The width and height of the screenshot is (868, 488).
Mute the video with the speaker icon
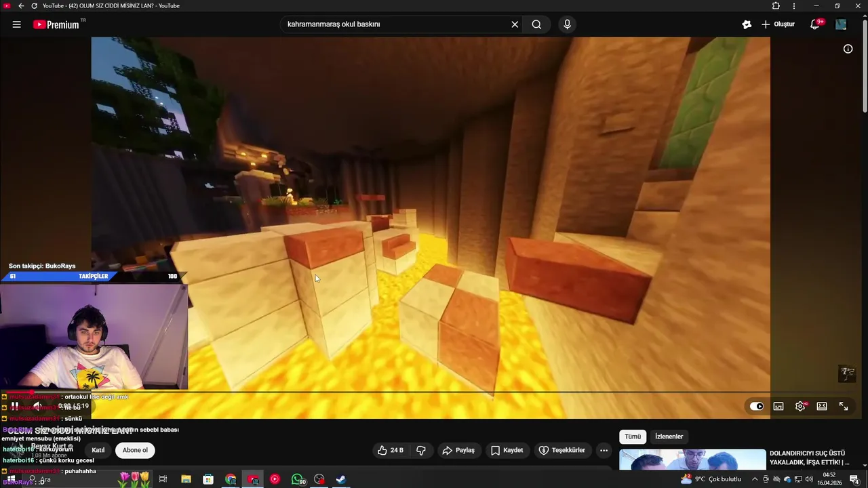37,406
